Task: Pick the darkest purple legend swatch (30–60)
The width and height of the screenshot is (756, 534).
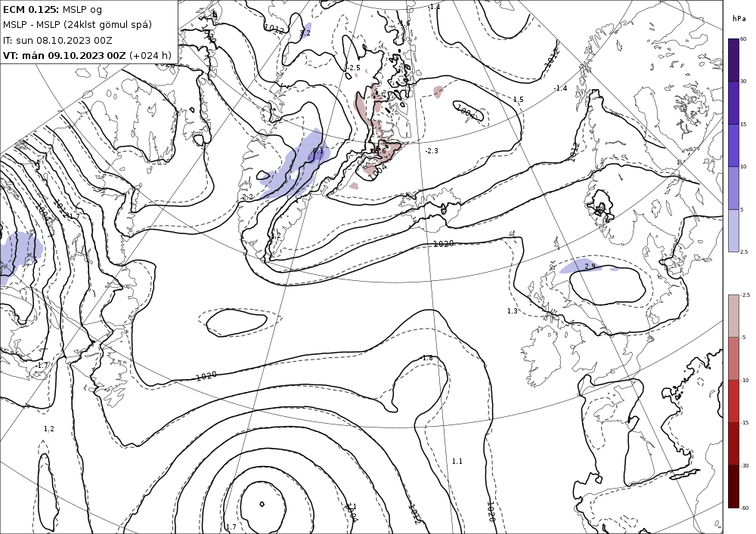Action: click(733, 60)
